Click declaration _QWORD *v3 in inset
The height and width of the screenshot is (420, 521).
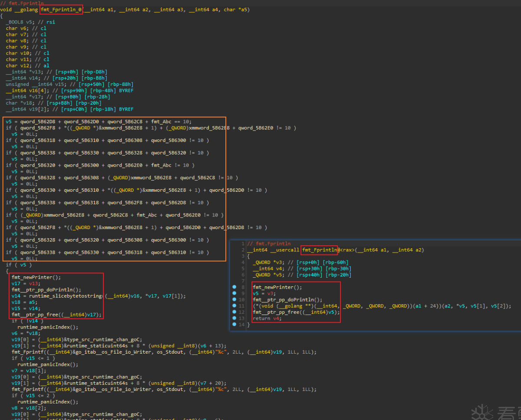click(x=301, y=262)
